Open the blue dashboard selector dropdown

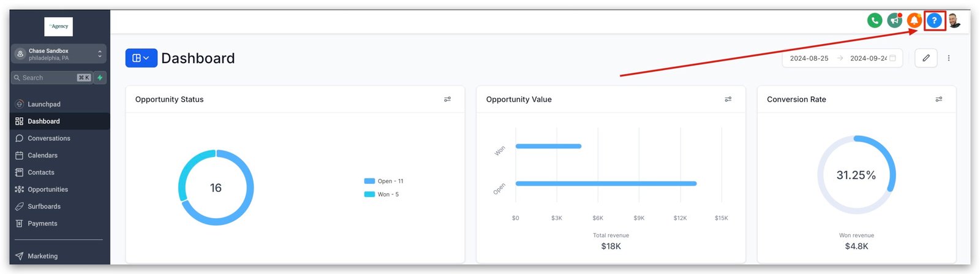point(141,58)
